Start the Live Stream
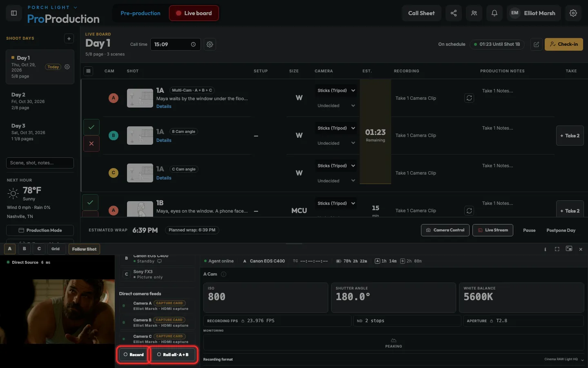The width and height of the screenshot is (588, 368). point(493,230)
